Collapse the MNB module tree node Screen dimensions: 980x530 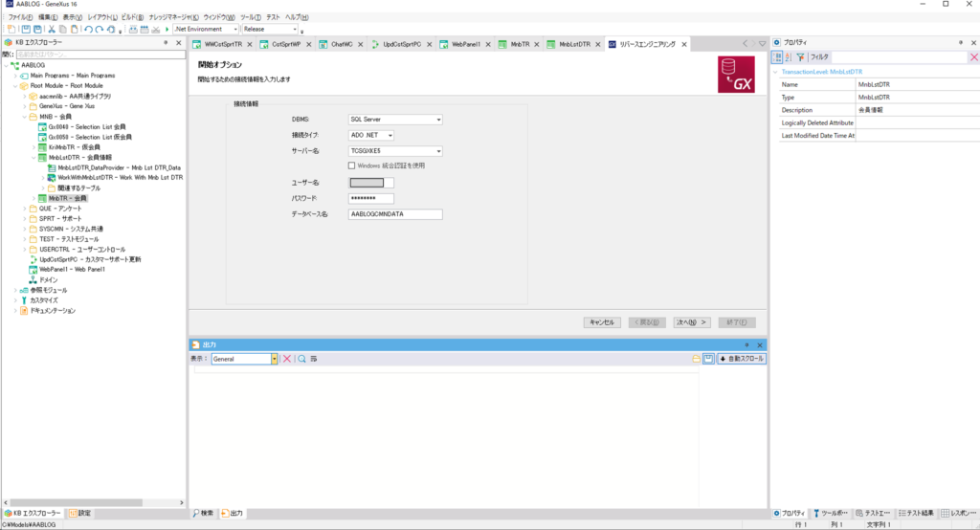[25, 117]
